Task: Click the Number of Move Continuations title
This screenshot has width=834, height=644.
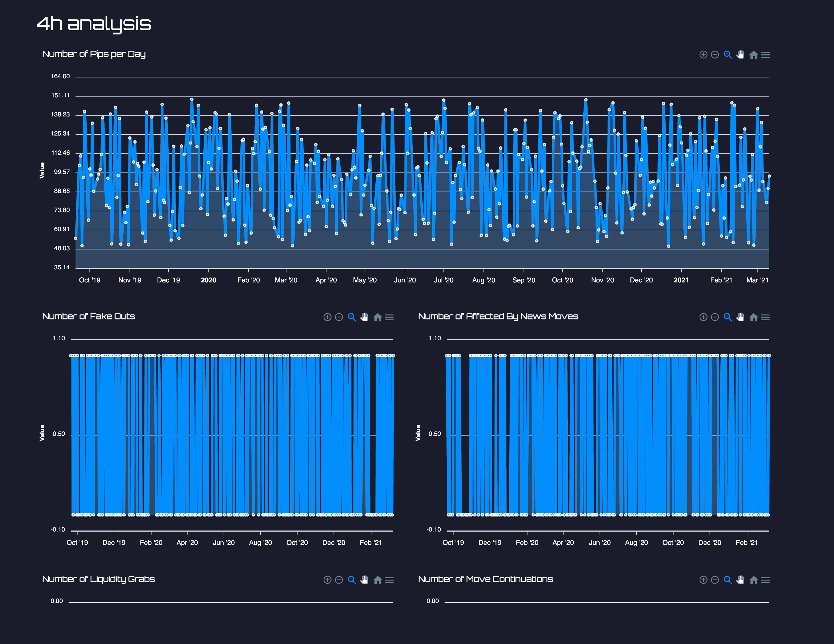Action: click(485, 579)
